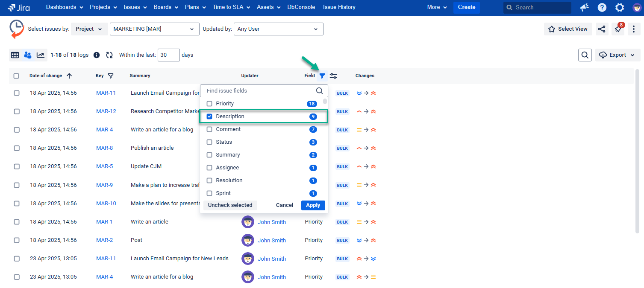The image size is (644, 288).
Task: Open notifications with the 8 badge
Action: (618, 29)
